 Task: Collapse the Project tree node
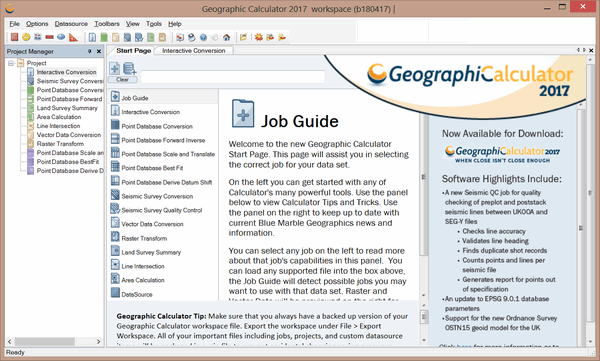(x=11, y=63)
